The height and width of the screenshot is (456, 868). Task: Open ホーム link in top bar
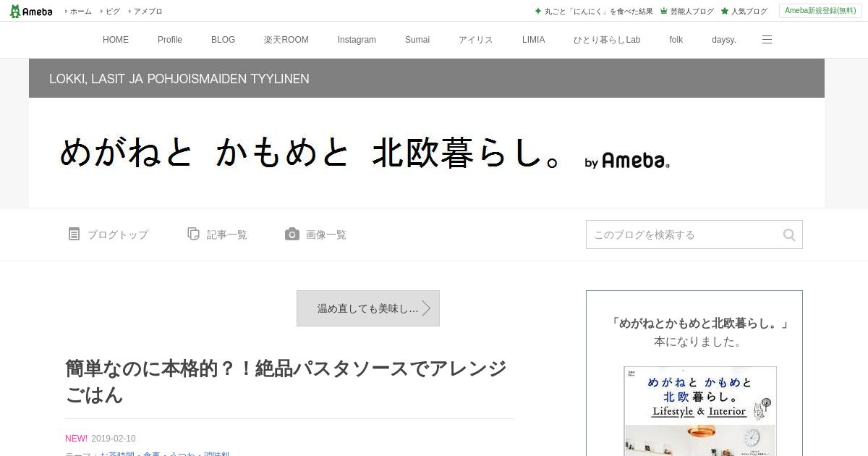81,12
